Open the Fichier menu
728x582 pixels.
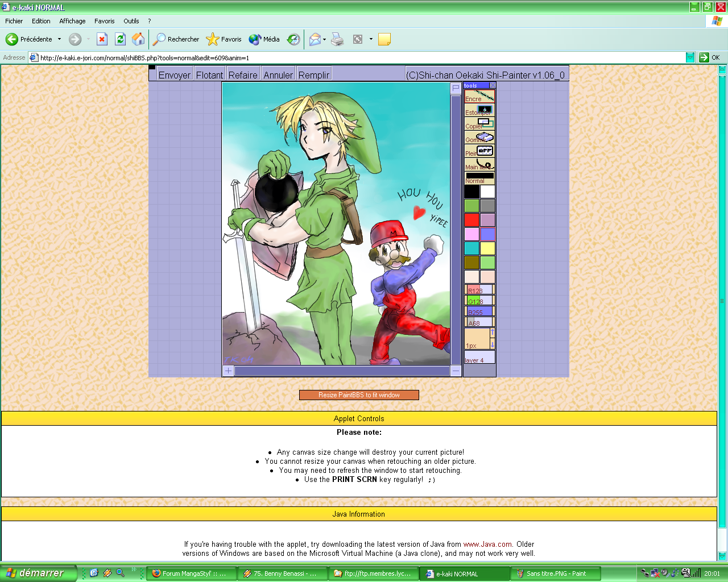pyautogui.click(x=14, y=21)
